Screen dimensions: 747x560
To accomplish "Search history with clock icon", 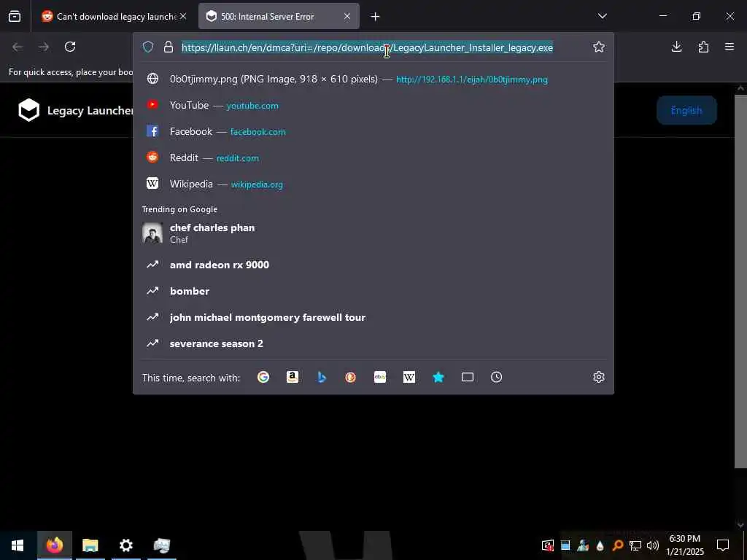I will 496,377.
